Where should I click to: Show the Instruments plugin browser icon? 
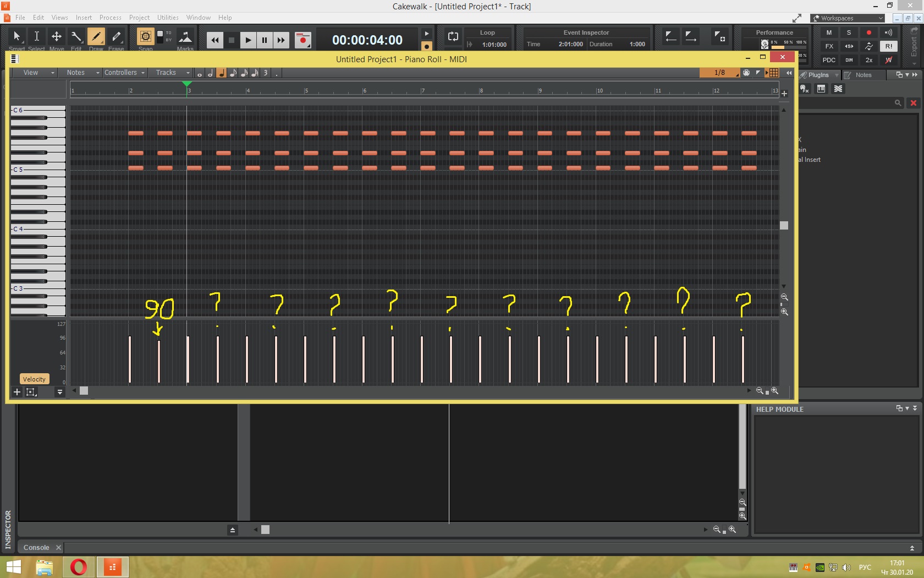coord(821,89)
